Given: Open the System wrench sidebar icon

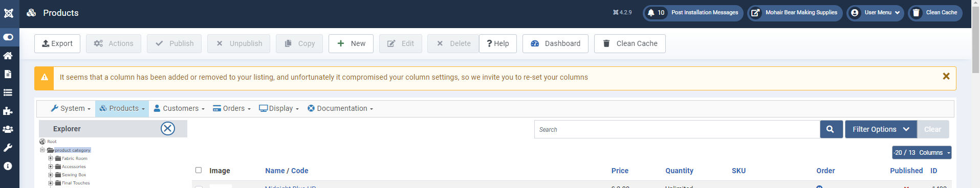Looking at the screenshot, I should [x=8, y=148].
